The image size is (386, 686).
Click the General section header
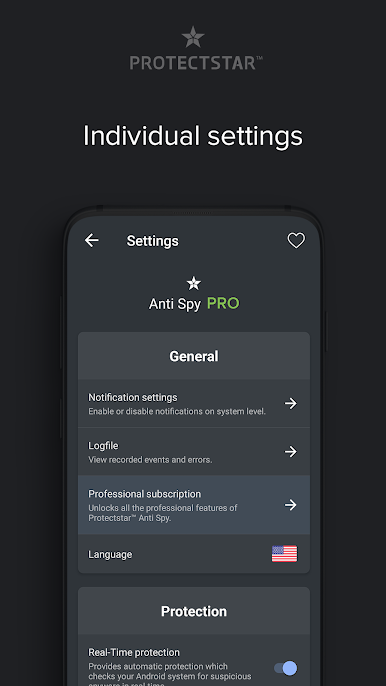coord(194,356)
